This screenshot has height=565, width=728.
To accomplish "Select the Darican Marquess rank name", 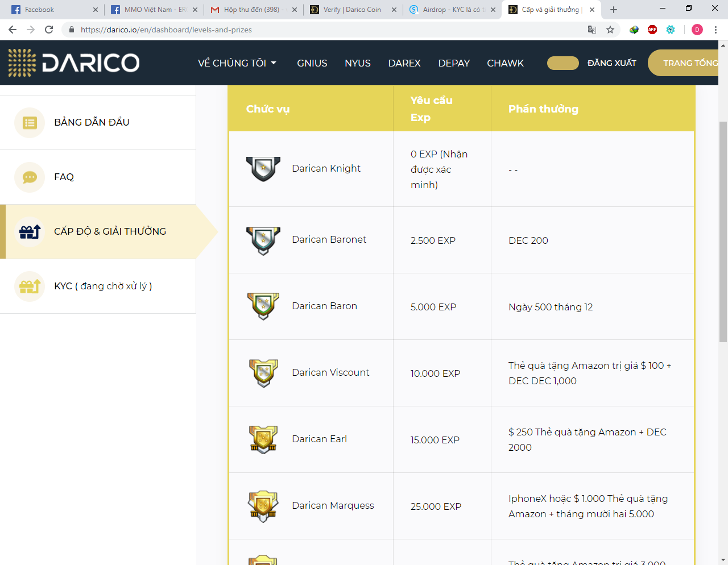I will pyautogui.click(x=333, y=505).
